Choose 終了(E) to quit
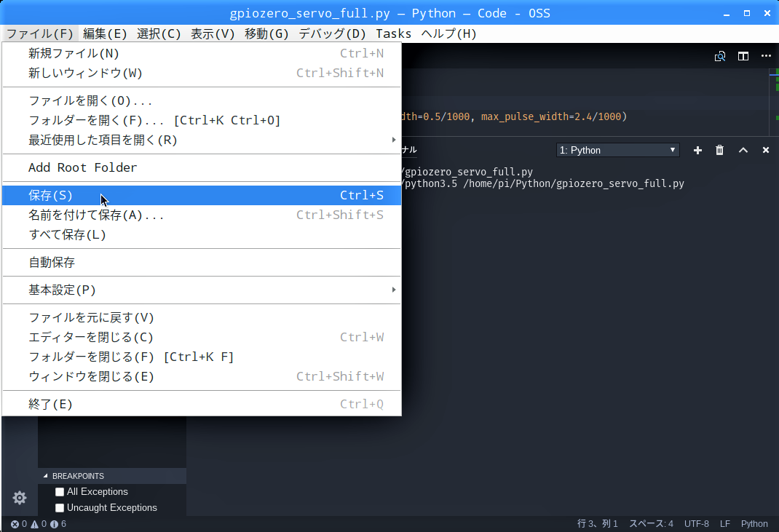779x532 pixels. pos(201,405)
